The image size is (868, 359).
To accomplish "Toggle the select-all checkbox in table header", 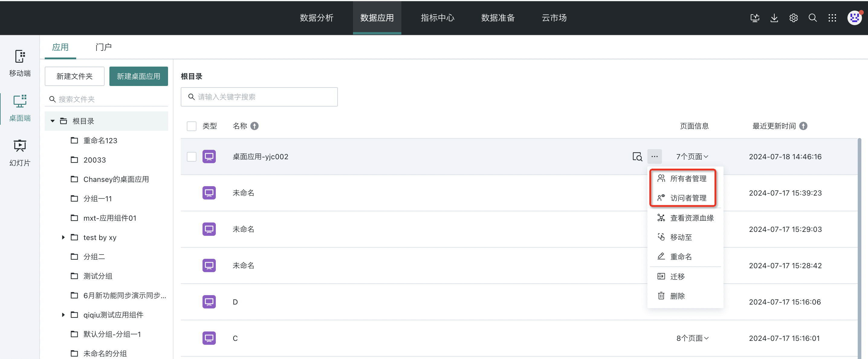I will pyautogui.click(x=191, y=126).
